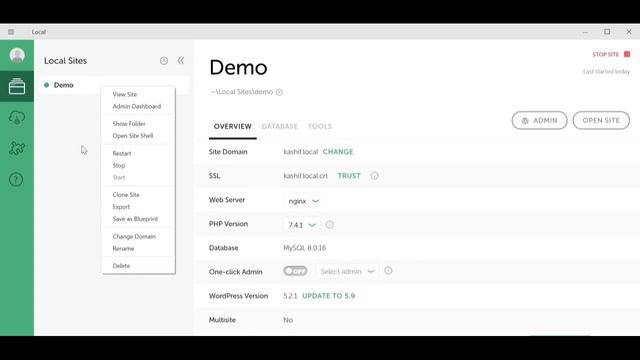640x360 pixels.
Task: Collapse the Local Sites sidebar
Action: pyautogui.click(x=180, y=61)
